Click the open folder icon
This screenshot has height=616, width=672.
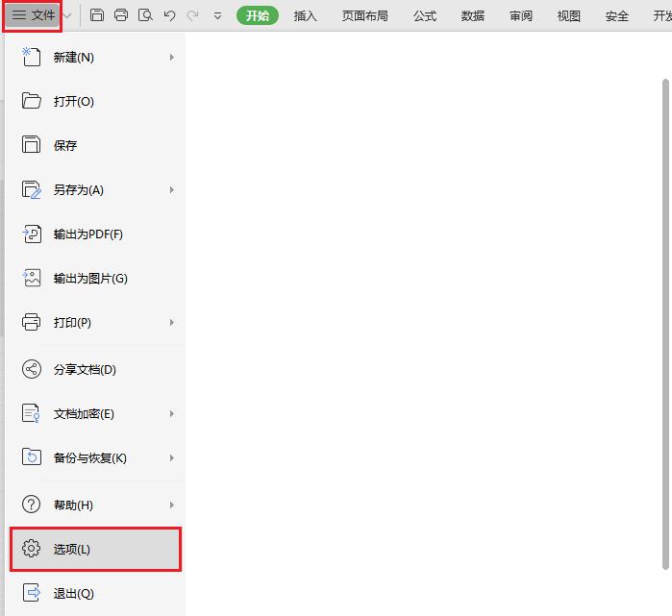pyautogui.click(x=32, y=101)
